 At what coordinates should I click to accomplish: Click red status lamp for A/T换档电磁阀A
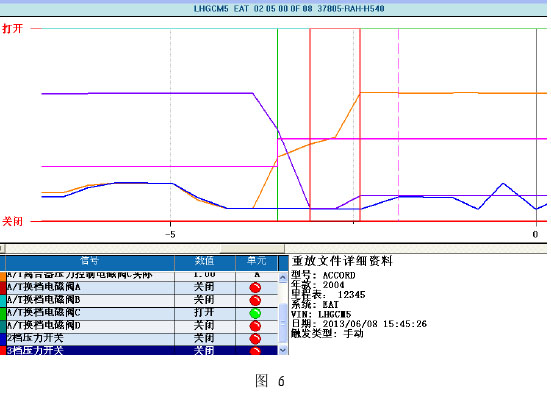pos(255,287)
